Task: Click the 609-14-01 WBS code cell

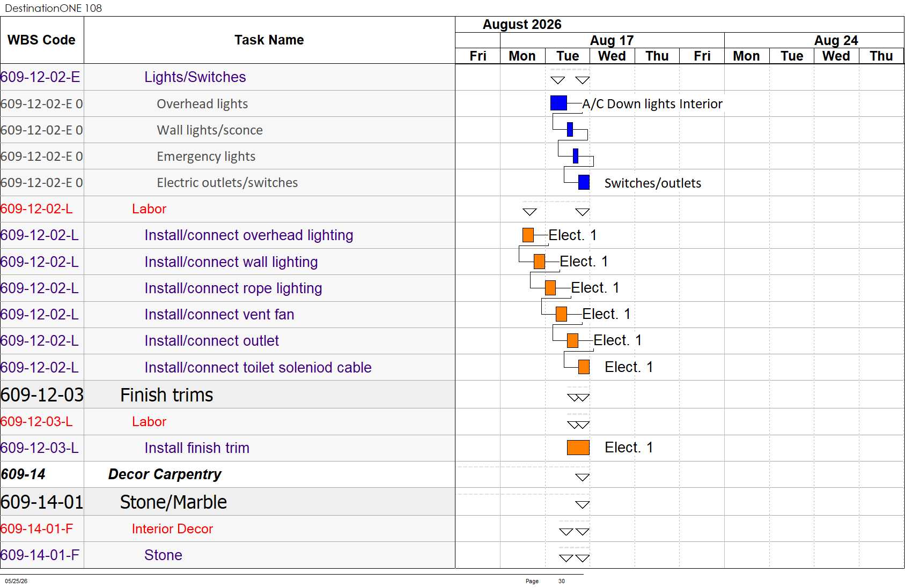Action: point(42,502)
